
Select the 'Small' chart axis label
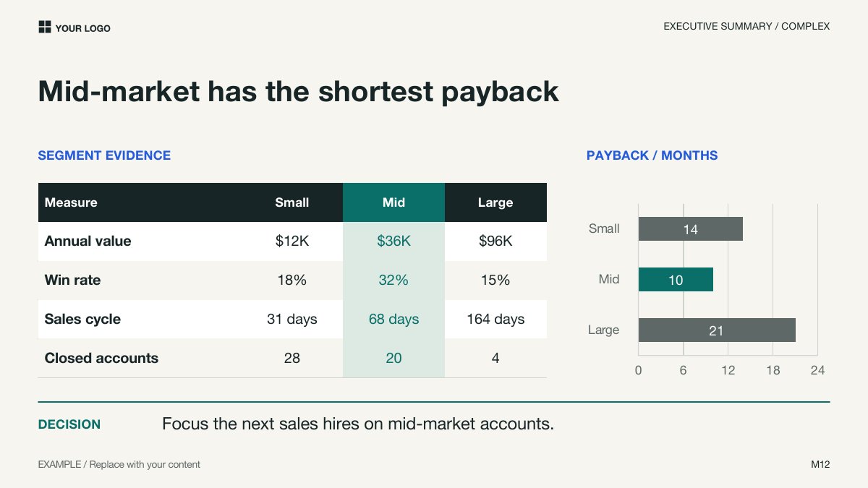[604, 228]
